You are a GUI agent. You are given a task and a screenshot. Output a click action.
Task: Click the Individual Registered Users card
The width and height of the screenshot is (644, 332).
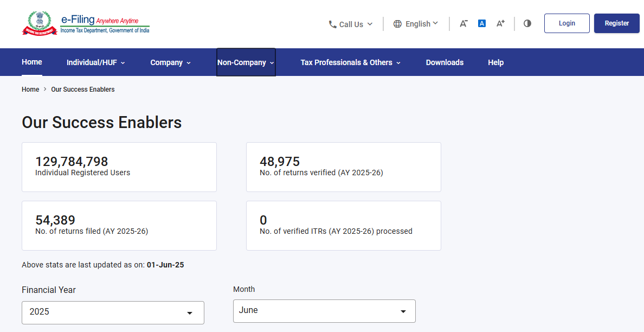coord(119,167)
